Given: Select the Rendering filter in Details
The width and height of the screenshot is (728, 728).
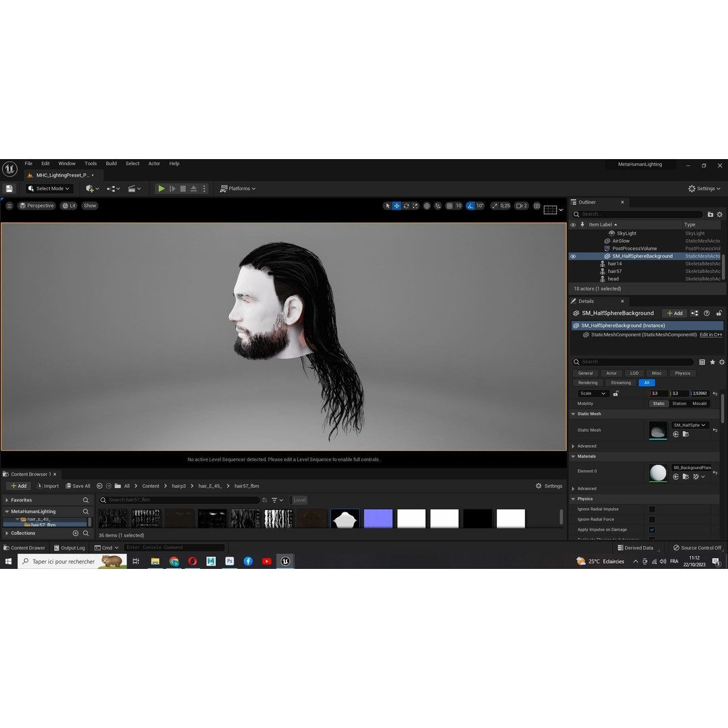Looking at the screenshot, I should coord(588,383).
